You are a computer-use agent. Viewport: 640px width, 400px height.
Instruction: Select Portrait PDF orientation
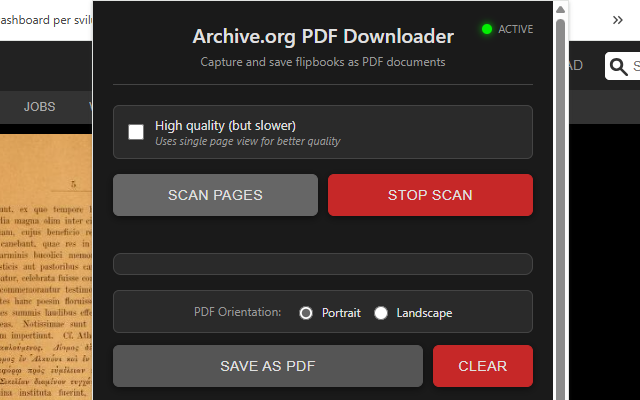coord(306,313)
